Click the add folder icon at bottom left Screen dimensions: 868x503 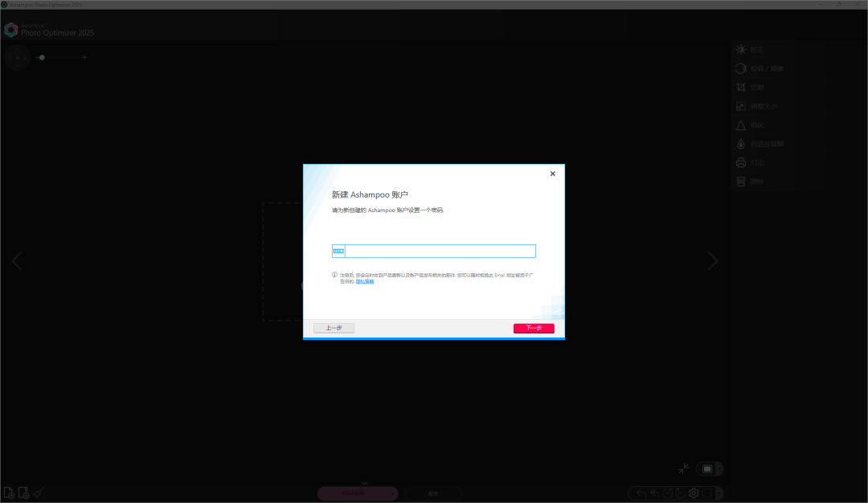[23, 493]
